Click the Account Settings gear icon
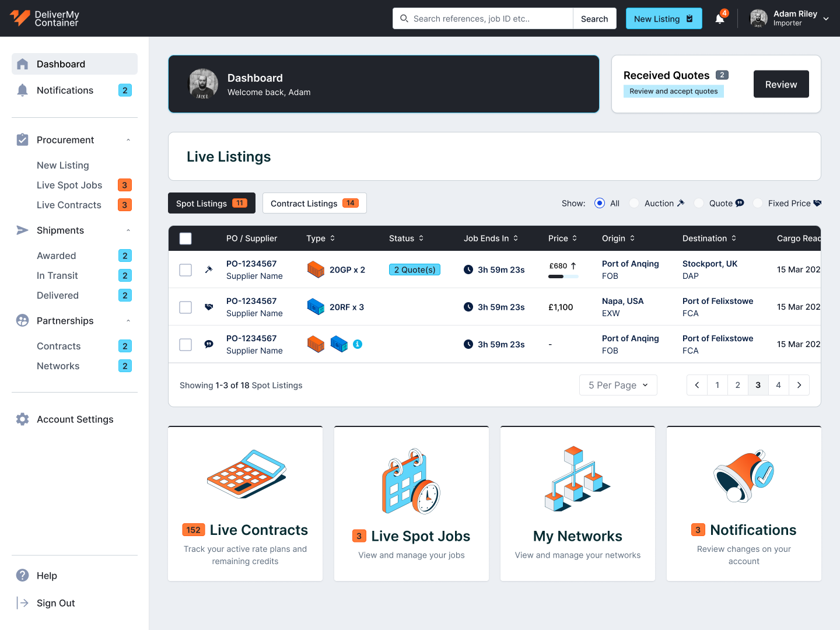This screenshot has width=840, height=630. pyautogui.click(x=23, y=419)
